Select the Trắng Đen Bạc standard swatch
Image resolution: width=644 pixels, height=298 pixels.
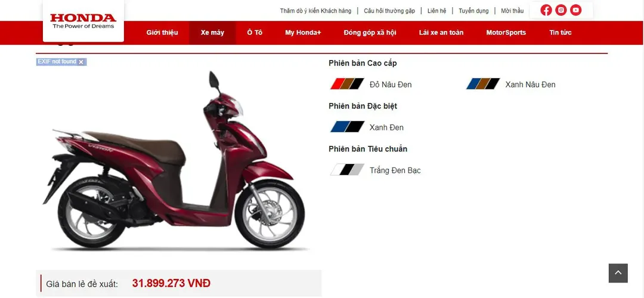pos(347,169)
